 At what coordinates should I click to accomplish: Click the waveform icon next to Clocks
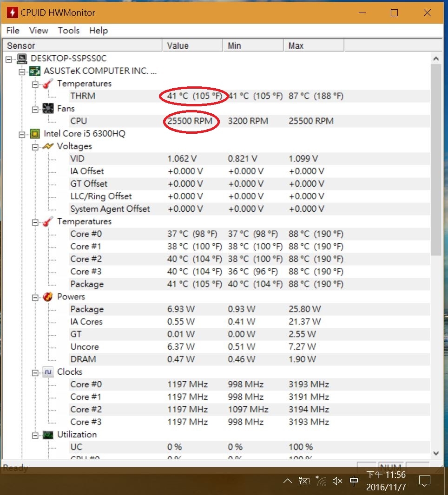tap(48, 372)
